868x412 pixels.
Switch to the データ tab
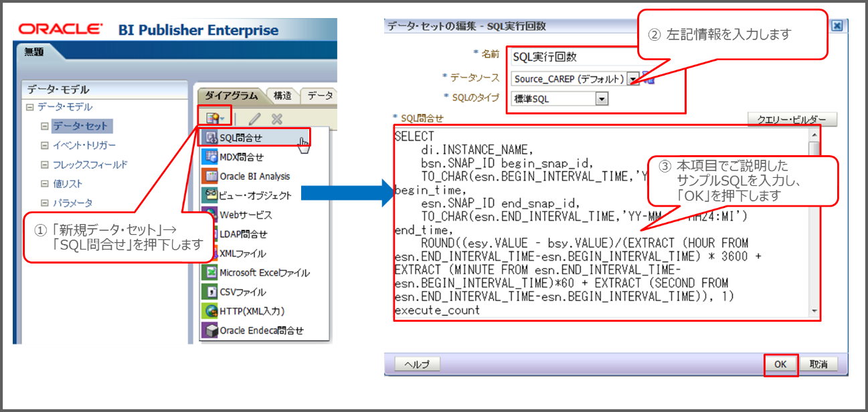320,96
